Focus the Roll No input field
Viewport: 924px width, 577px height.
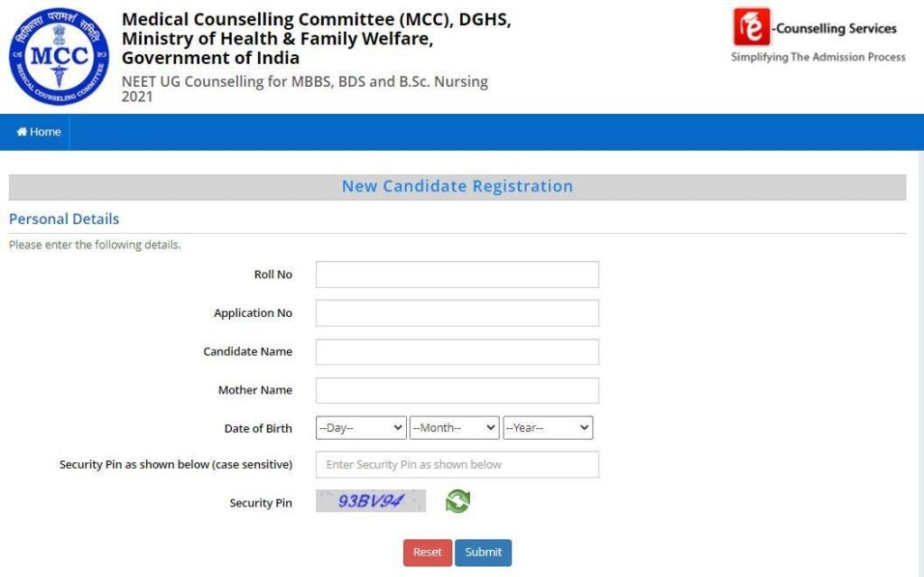pos(457,275)
